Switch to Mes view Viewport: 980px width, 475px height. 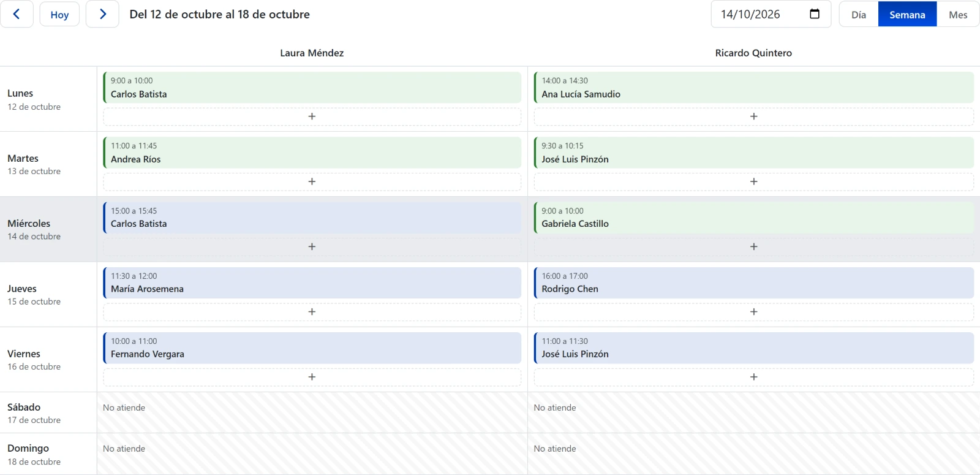[x=958, y=15]
